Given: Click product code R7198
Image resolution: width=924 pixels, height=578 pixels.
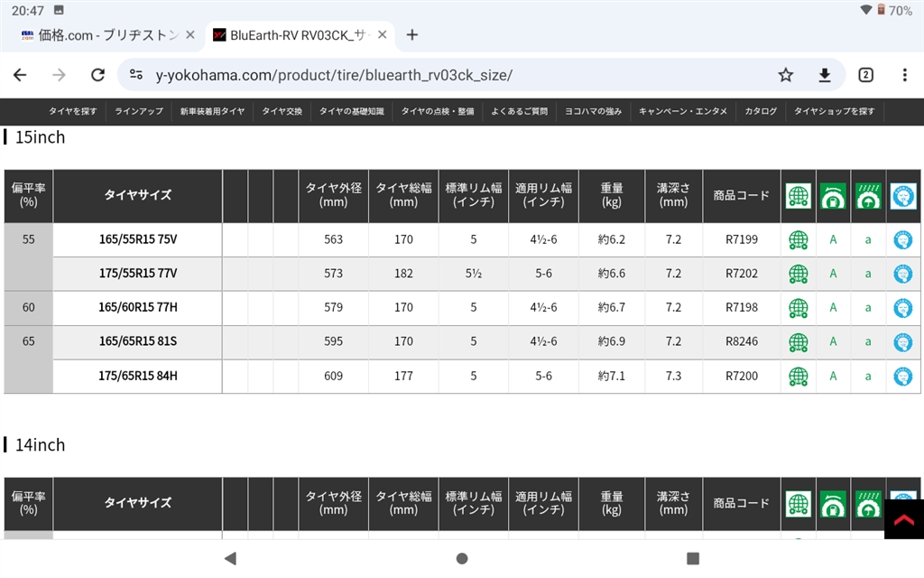Looking at the screenshot, I should point(742,307).
